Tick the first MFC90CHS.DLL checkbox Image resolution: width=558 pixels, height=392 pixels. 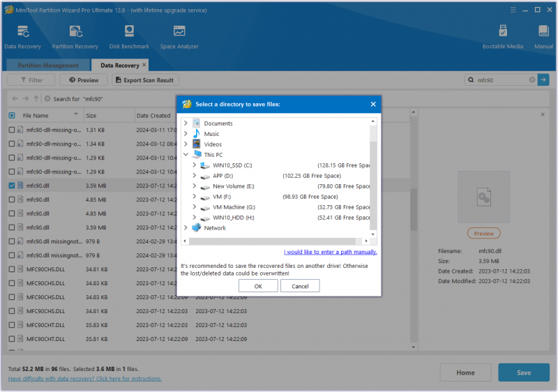[x=12, y=269]
